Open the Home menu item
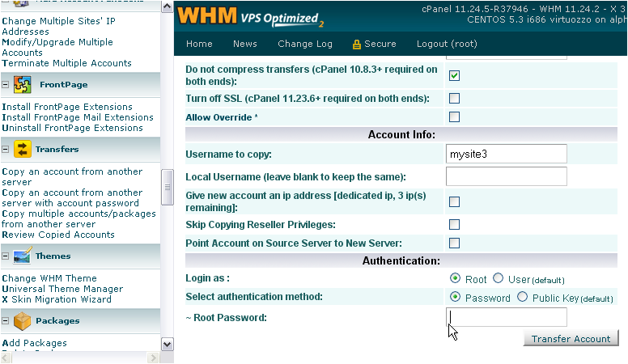 pyautogui.click(x=199, y=44)
